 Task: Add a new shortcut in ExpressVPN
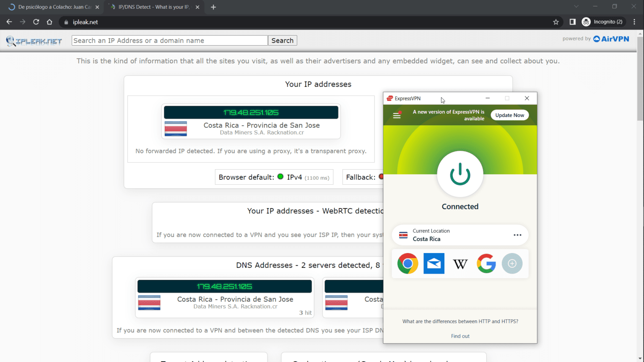pos(512,264)
